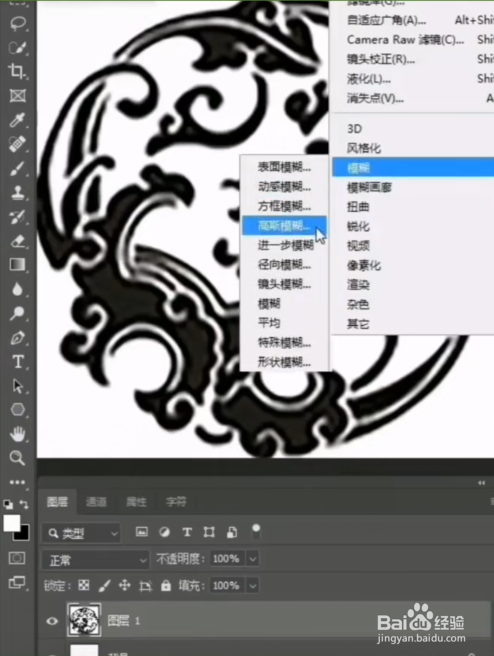
Task: Select the 图层 1 thumbnail
Action: tap(84, 620)
